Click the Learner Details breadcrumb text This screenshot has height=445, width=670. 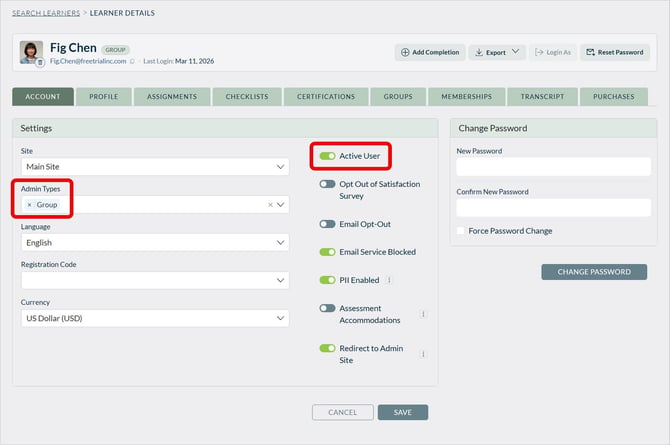[x=122, y=13]
